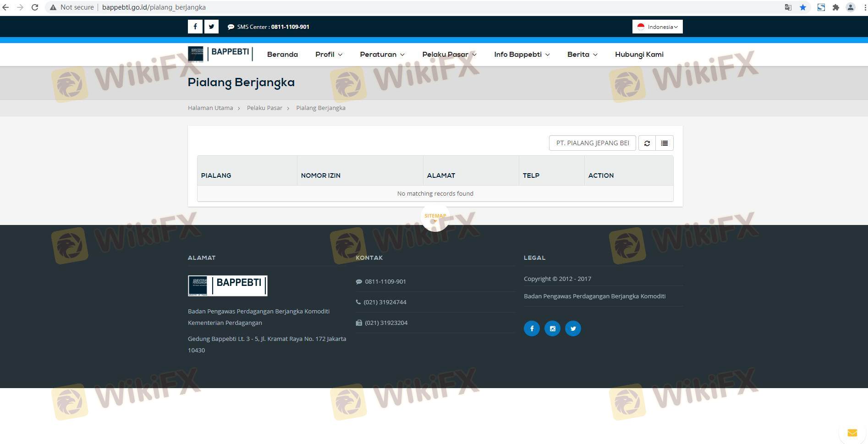Expand the Profil menu
Image resolution: width=868 pixels, height=444 pixels.
click(x=329, y=55)
